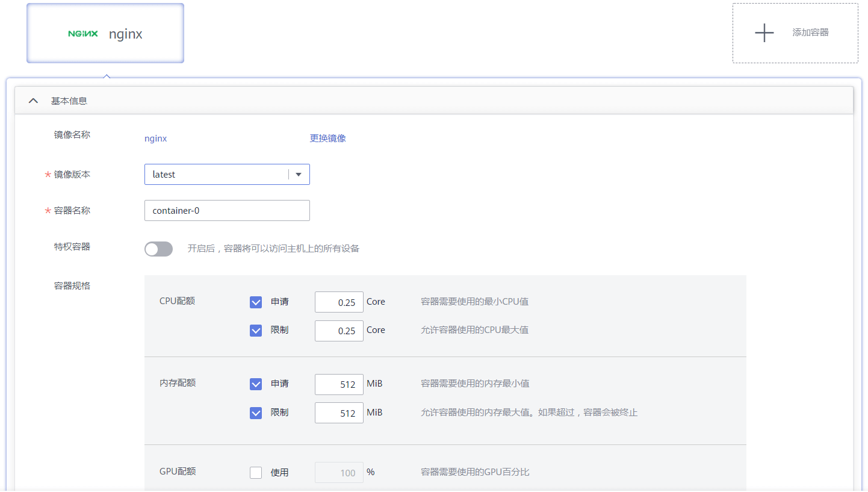The height and width of the screenshot is (492, 868).
Task: Collapse the 基本信息 section chevron
Action: (33, 101)
